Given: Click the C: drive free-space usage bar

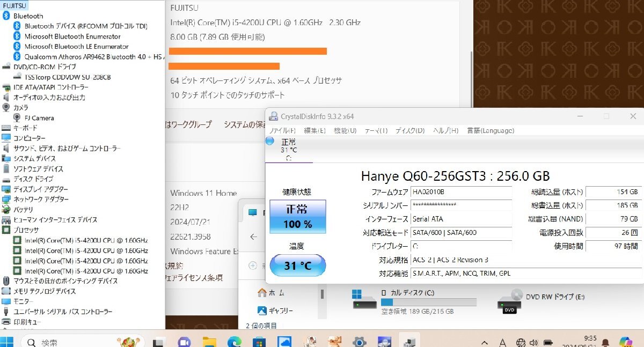Looking at the screenshot, I should pyautogui.click(x=429, y=302).
